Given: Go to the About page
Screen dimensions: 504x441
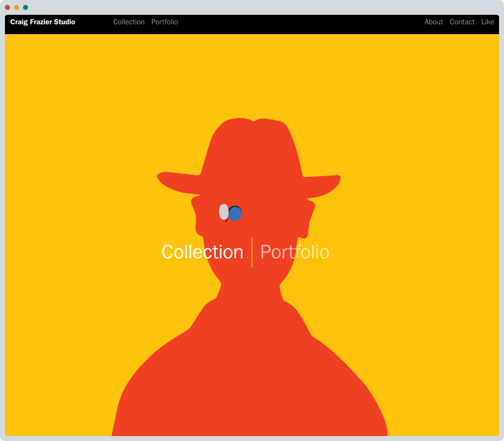Looking at the screenshot, I should (434, 22).
